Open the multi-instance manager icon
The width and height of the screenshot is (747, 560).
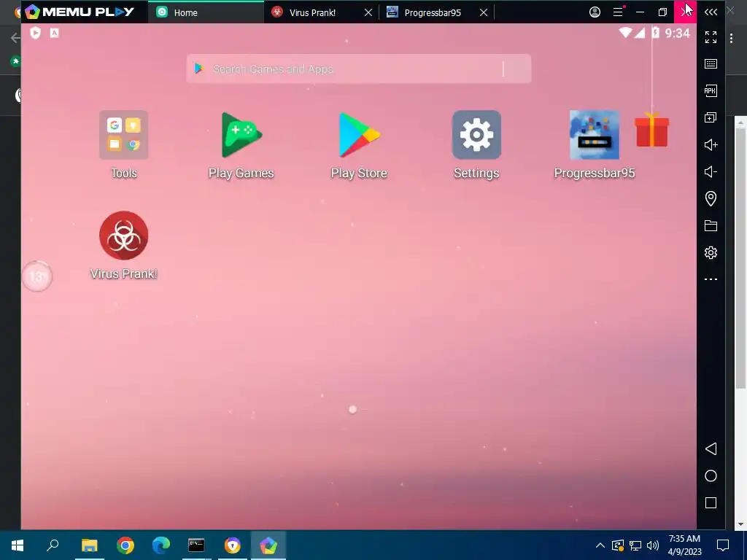tap(711, 117)
